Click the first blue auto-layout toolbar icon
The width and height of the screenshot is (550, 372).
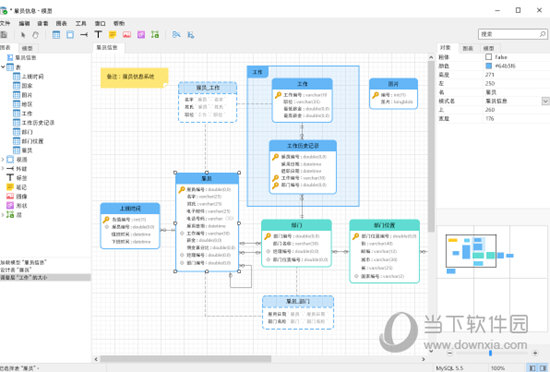[176, 34]
